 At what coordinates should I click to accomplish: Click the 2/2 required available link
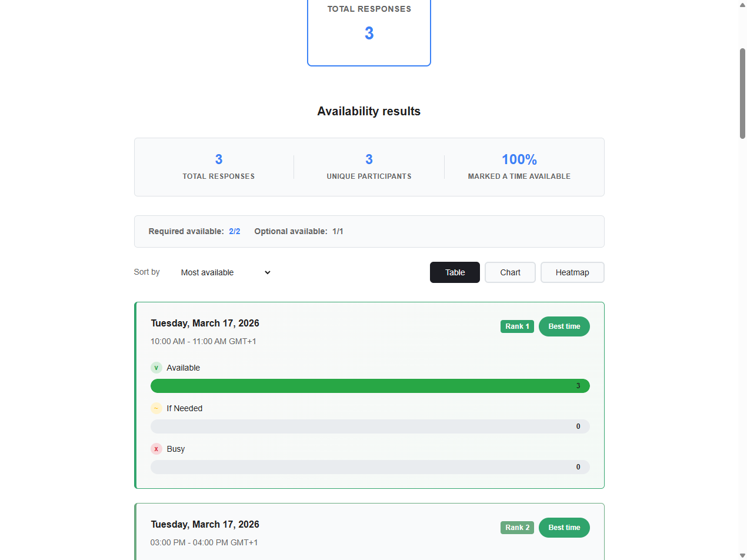pos(235,231)
